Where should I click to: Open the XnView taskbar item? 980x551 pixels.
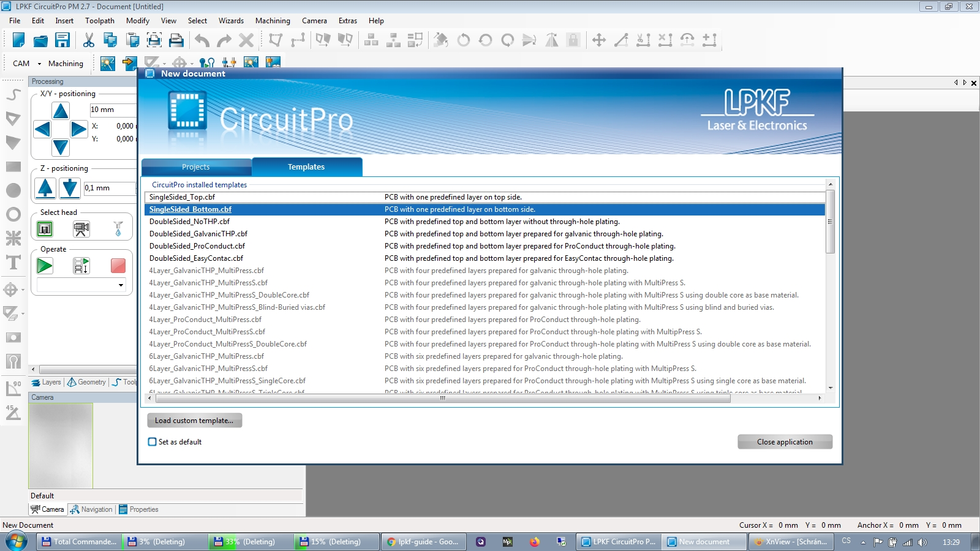pos(791,542)
